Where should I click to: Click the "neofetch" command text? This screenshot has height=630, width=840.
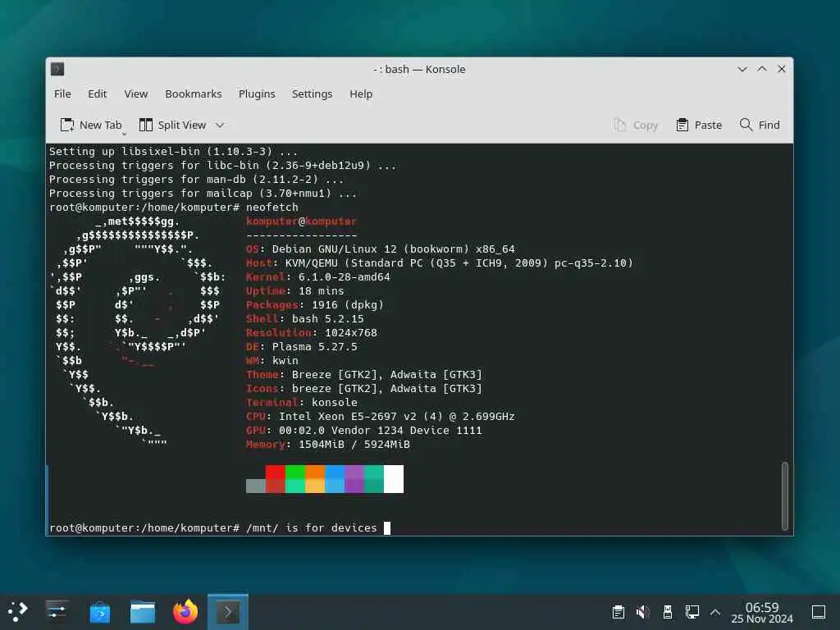pyautogui.click(x=272, y=208)
